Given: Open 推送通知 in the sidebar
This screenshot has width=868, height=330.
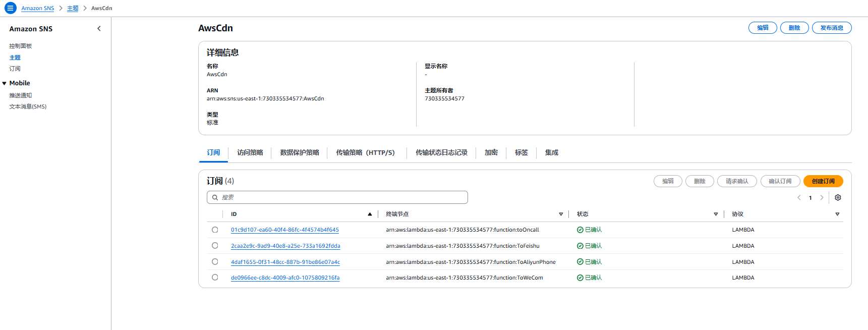Looking at the screenshot, I should (x=21, y=95).
